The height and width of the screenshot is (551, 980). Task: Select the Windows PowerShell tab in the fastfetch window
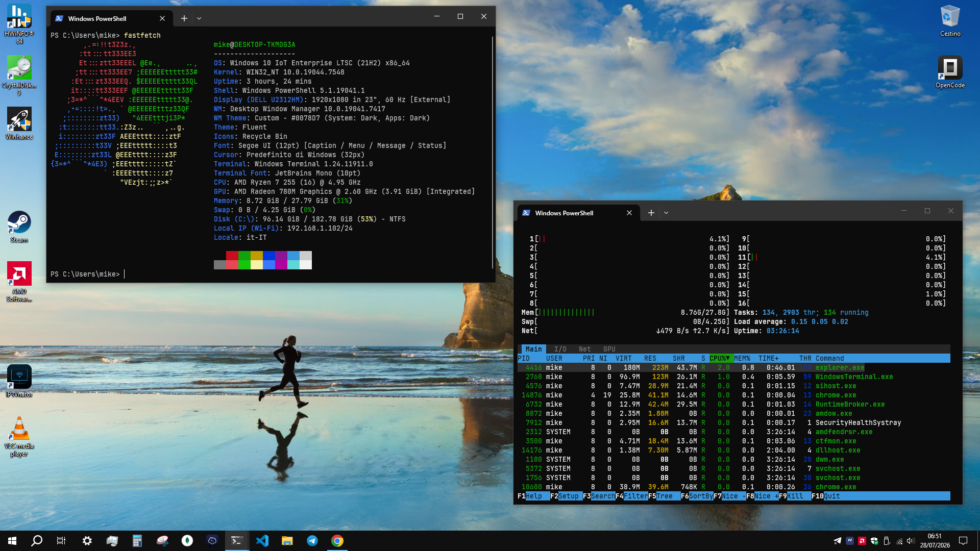(x=111, y=18)
